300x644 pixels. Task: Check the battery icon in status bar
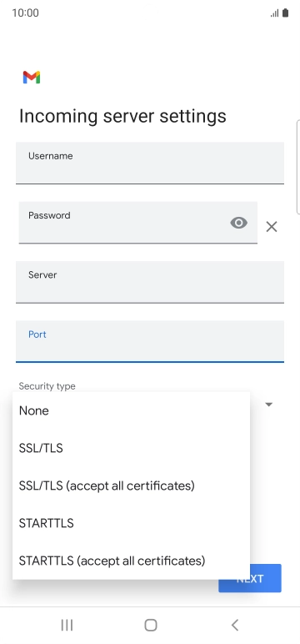click(x=285, y=13)
